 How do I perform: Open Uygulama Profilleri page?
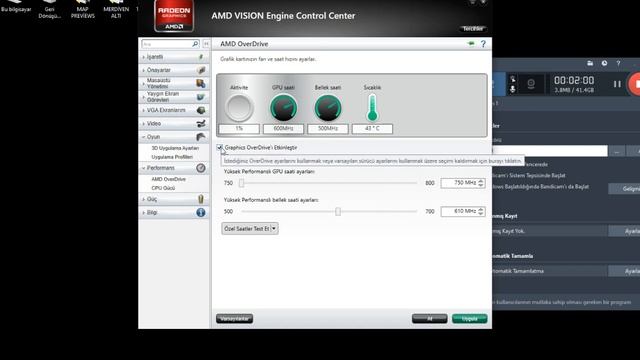(x=172, y=157)
